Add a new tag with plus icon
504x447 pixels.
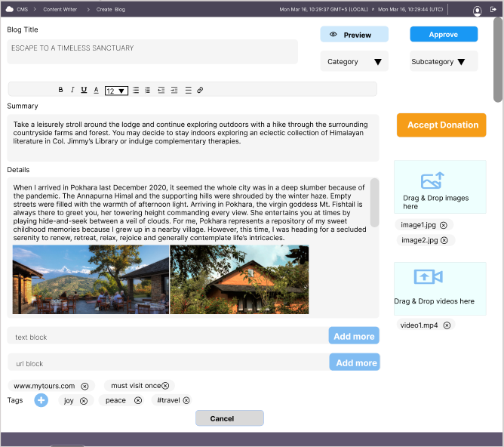coord(41,400)
